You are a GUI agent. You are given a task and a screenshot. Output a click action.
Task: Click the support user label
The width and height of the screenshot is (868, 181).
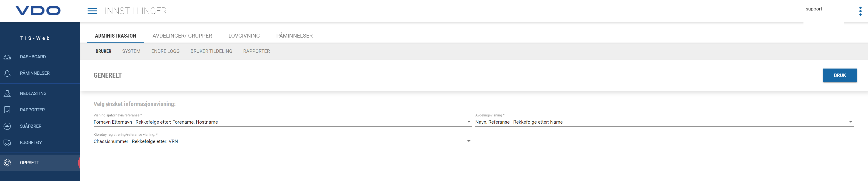[x=814, y=9]
